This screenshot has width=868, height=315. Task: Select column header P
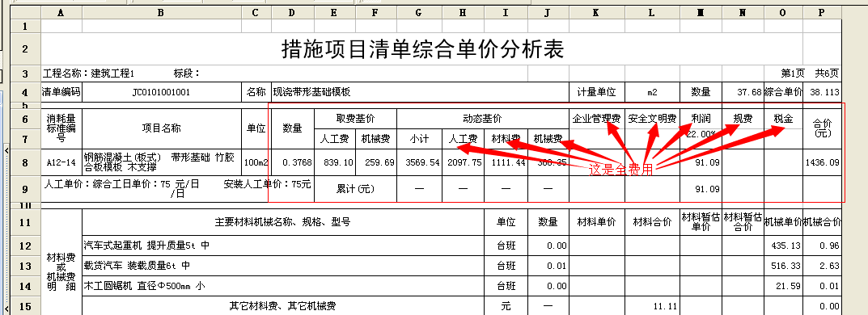point(822,13)
